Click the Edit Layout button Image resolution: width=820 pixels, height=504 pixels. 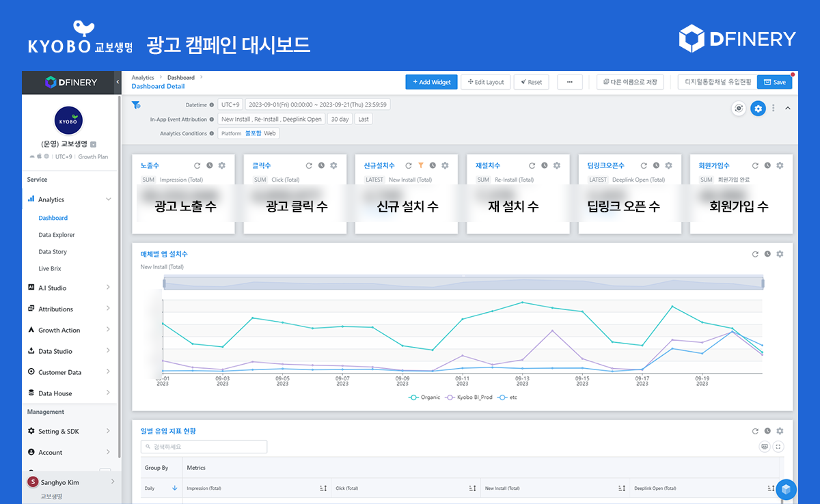click(x=486, y=82)
